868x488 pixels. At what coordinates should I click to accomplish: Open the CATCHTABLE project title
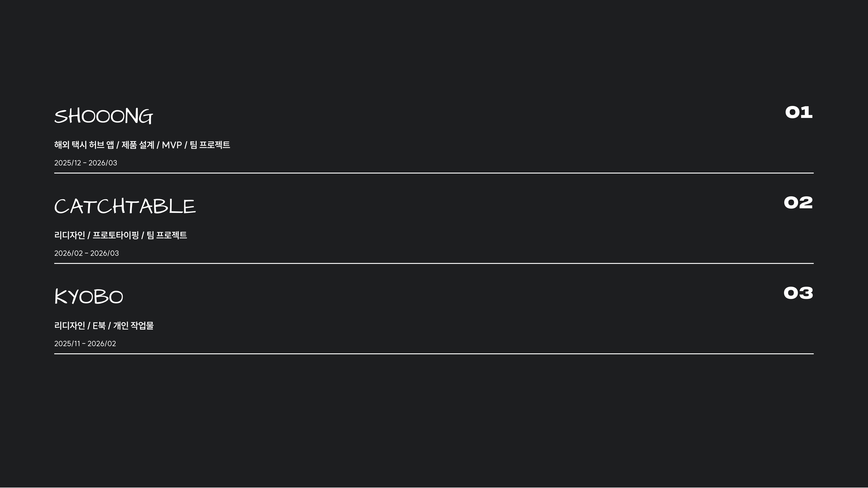[x=125, y=206]
